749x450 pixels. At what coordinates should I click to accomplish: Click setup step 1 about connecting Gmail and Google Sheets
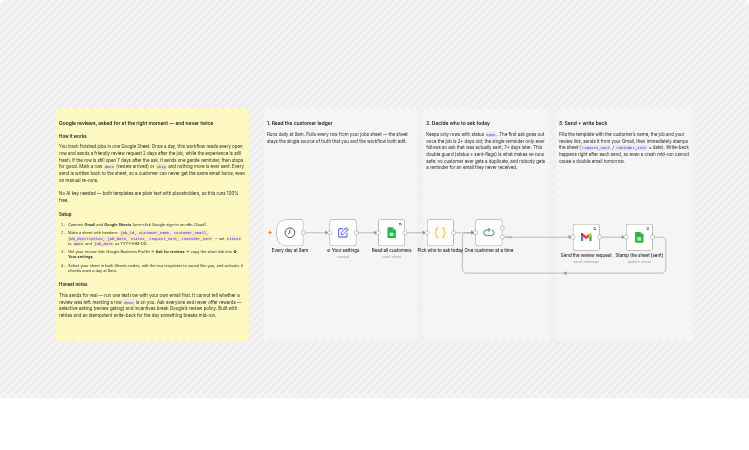[137, 225]
